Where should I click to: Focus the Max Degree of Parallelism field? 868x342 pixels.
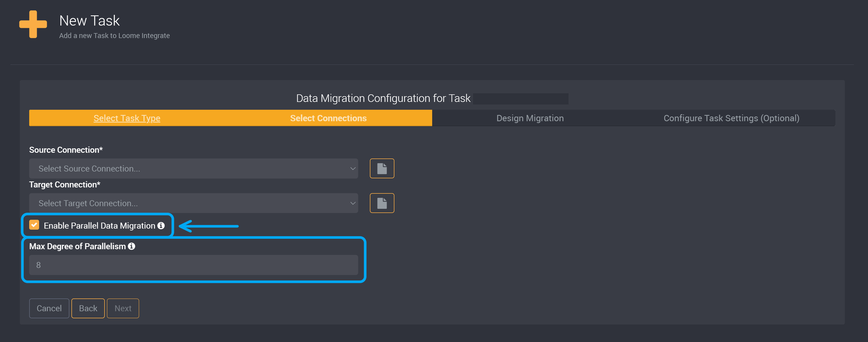point(193,265)
